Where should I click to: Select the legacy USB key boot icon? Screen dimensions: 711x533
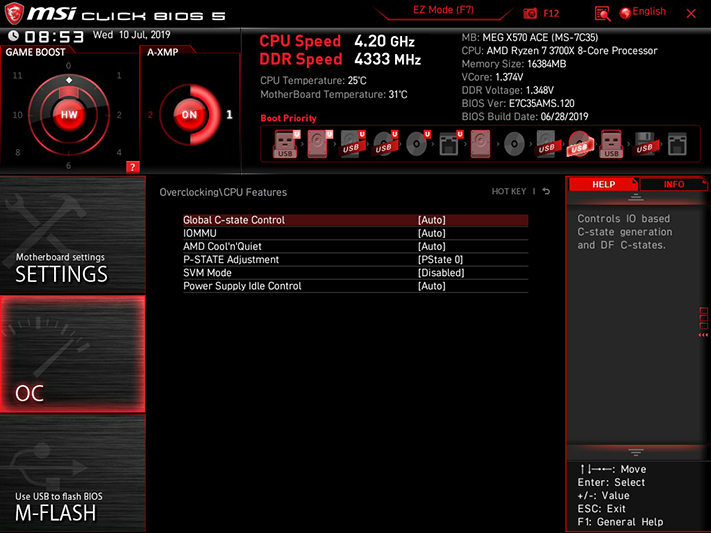click(611, 144)
